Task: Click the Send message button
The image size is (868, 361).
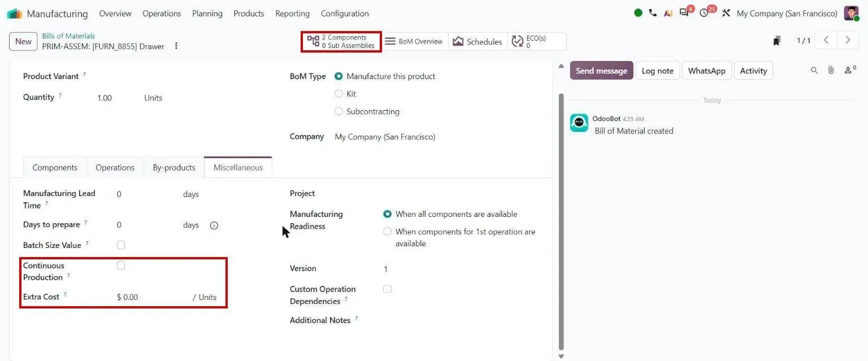Action: click(601, 71)
